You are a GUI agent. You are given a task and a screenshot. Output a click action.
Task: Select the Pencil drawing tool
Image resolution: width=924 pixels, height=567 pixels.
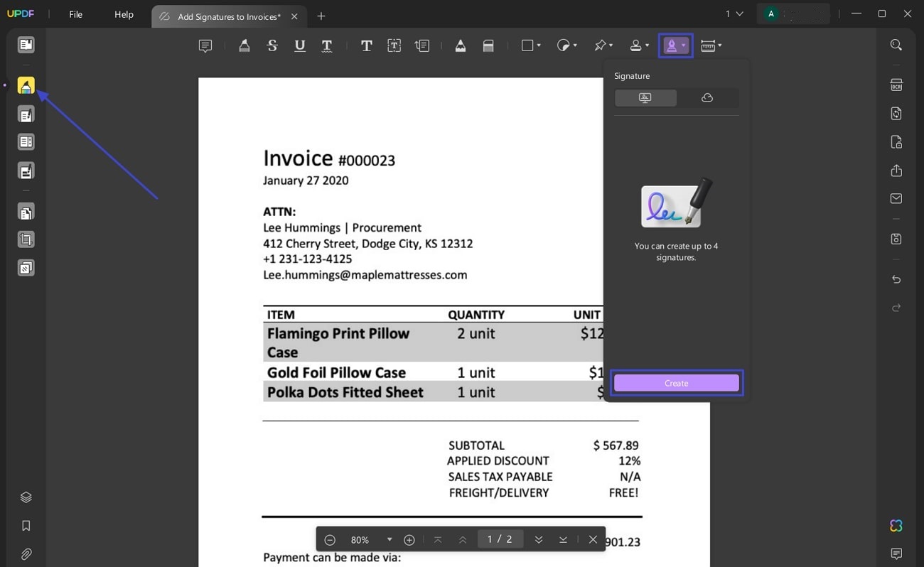460,45
